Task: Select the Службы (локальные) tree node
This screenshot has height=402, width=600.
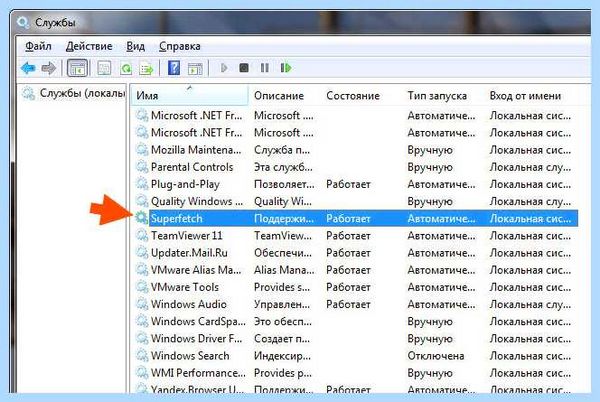Action: [x=74, y=93]
